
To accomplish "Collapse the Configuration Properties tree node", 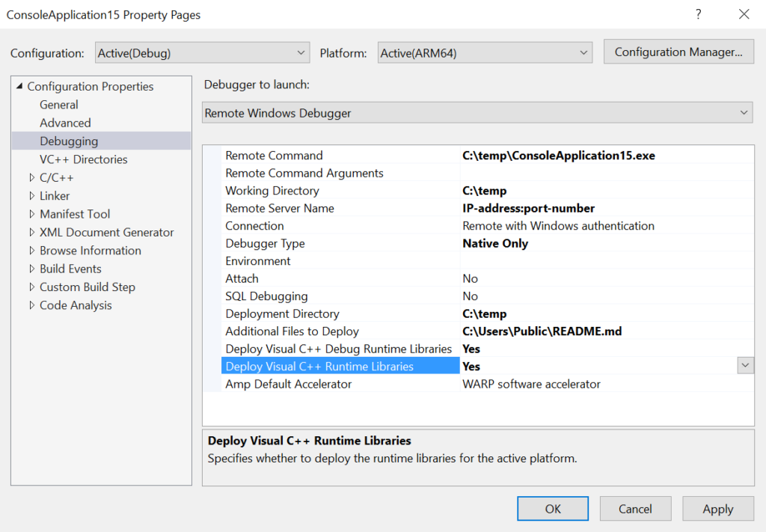I will (19, 87).
